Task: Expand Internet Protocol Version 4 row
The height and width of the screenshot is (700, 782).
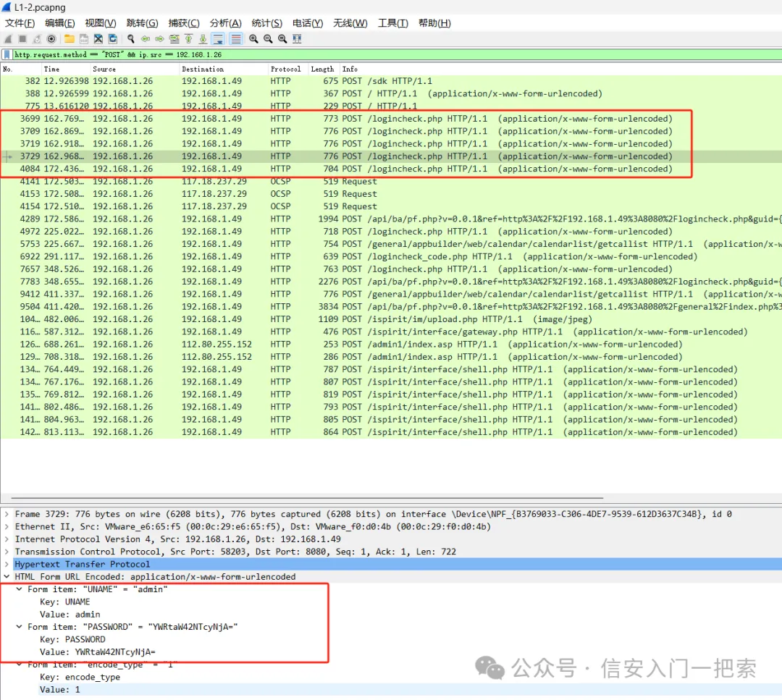Action: (7, 539)
